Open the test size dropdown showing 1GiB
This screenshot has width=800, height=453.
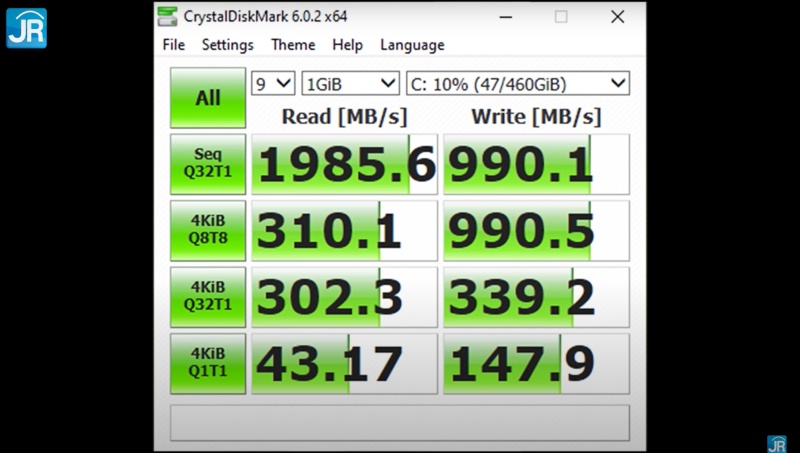coord(351,83)
